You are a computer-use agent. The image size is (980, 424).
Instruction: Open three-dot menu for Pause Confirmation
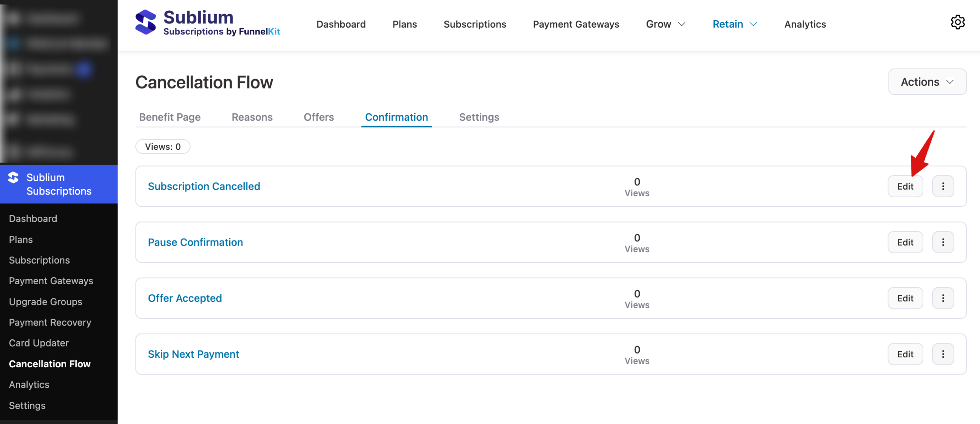coord(943,242)
